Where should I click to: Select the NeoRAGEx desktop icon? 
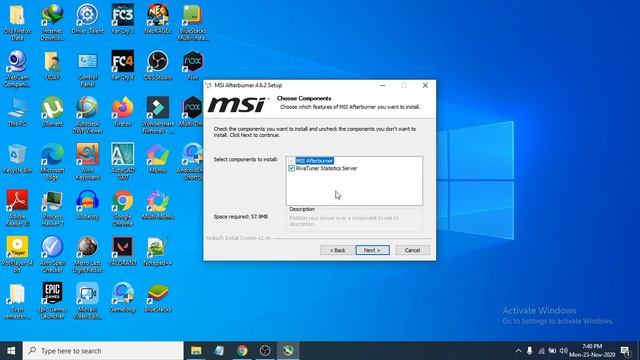[x=158, y=19]
